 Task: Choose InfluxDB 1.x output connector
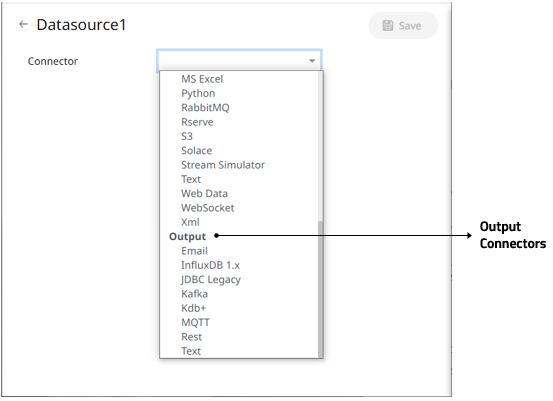click(x=211, y=265)
